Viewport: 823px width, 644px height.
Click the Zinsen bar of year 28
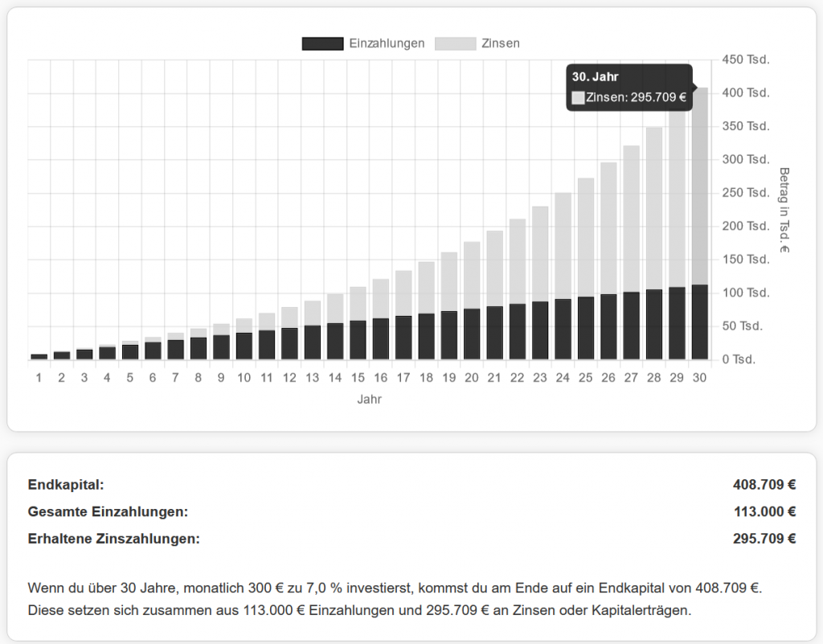654,208
